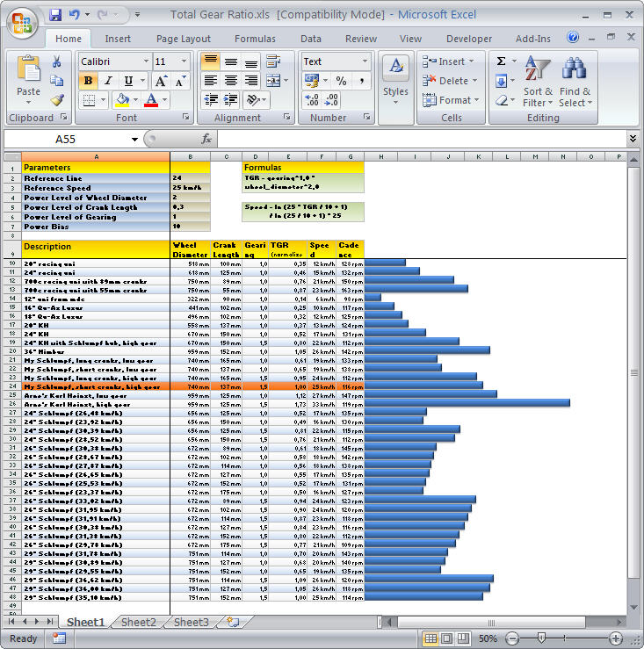Open the font name Calibri dropdown
The height and width of the screenshot is (649, 644).
(145, 61)
